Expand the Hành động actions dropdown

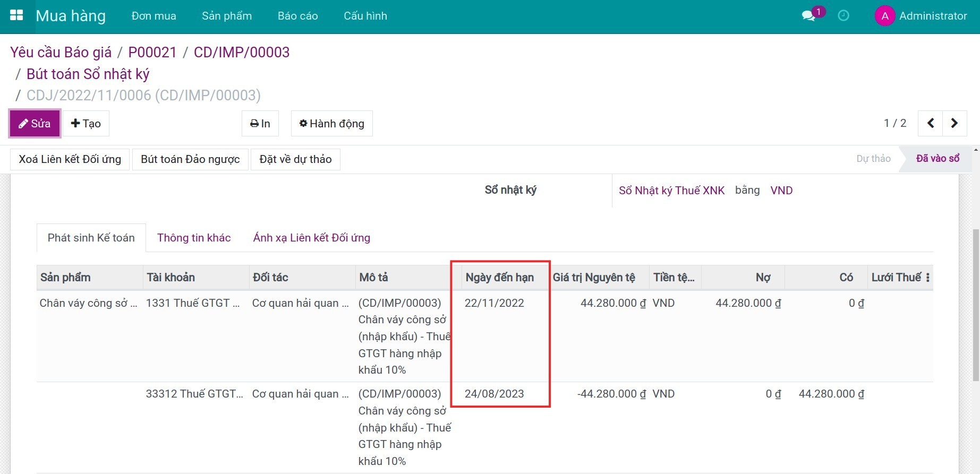click(331, 124)
